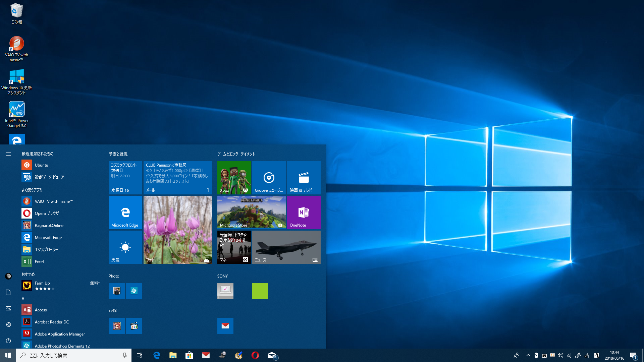Open the RagnarokOnline small tile under エンタメ
The height and width of the screenshot is (362, 644).
click(x=117, y=326)
